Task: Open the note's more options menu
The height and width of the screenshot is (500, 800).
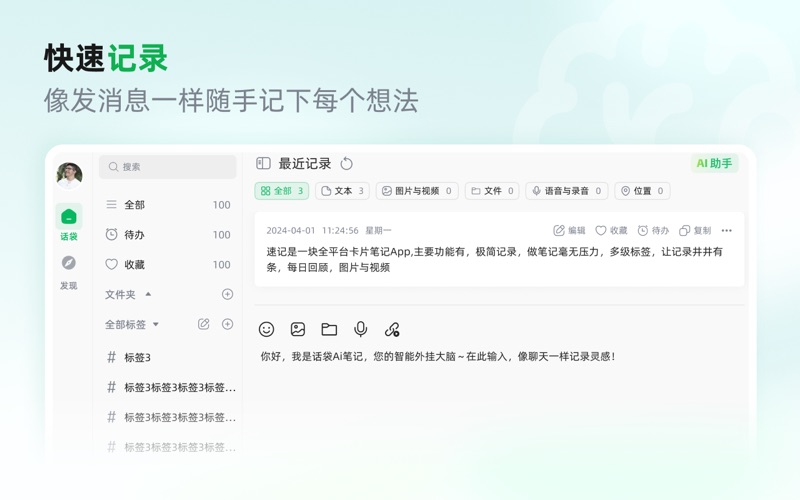Action: point(726,230)
